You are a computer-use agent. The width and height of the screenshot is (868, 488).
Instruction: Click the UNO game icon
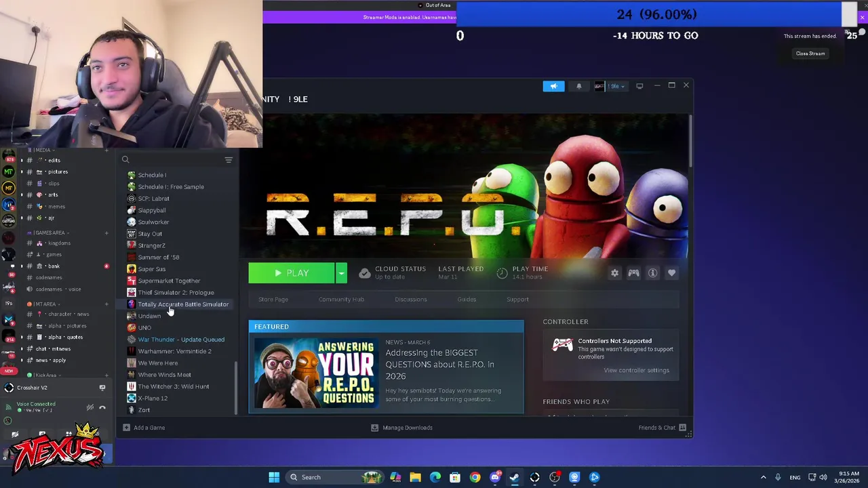[x=132, y=328]
